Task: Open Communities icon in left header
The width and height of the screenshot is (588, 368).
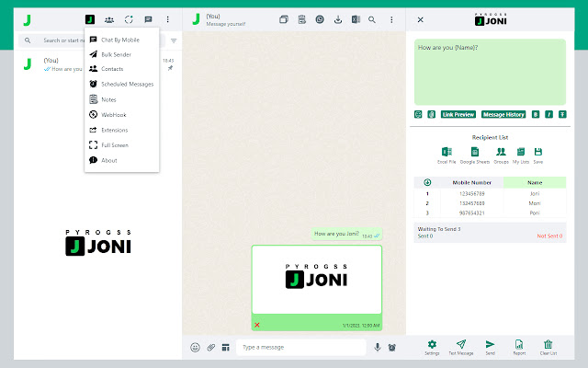Action: click(109, 19)
